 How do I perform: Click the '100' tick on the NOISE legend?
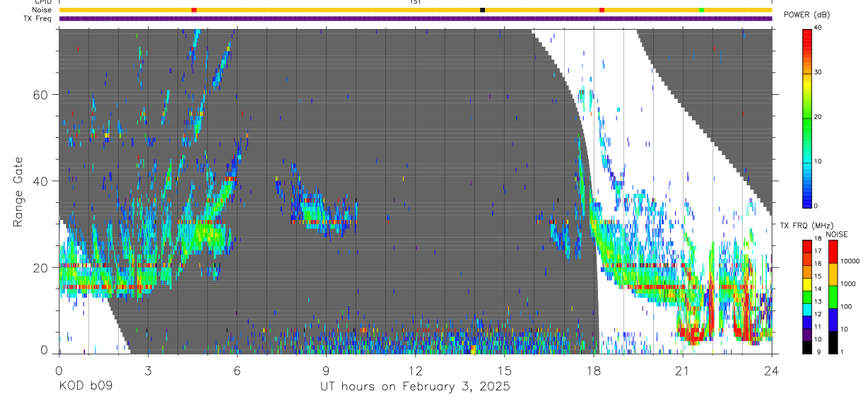[845, 307]
